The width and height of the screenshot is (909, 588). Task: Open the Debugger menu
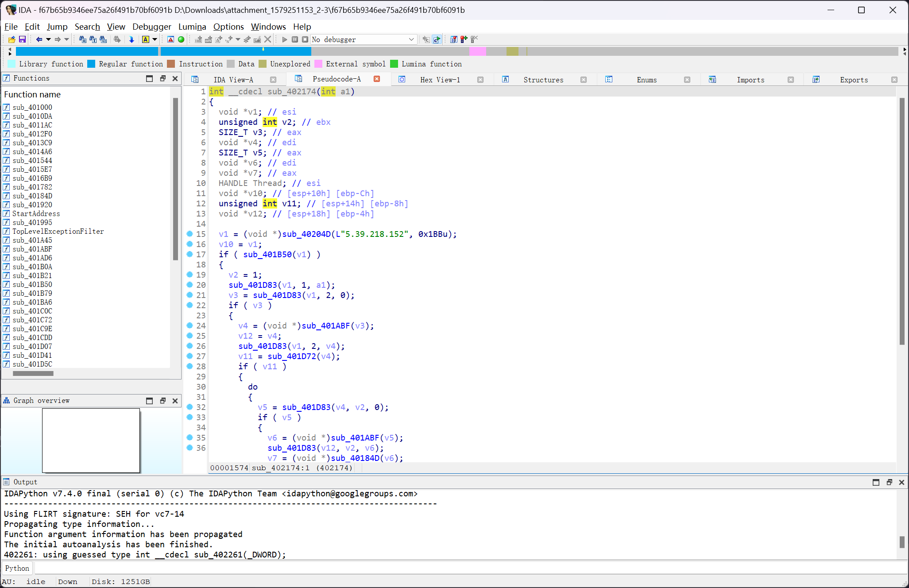pyautogui.click(x=152, y=27)
